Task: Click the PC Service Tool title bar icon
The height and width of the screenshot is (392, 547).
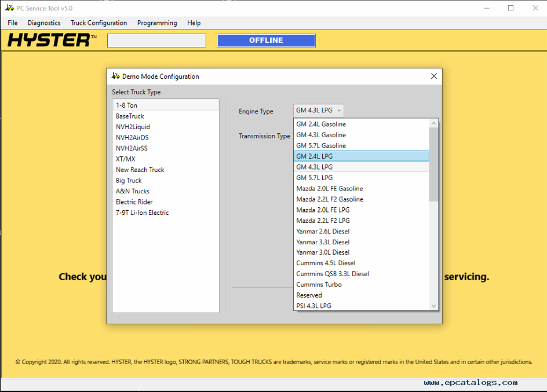Action: (9, 8)
